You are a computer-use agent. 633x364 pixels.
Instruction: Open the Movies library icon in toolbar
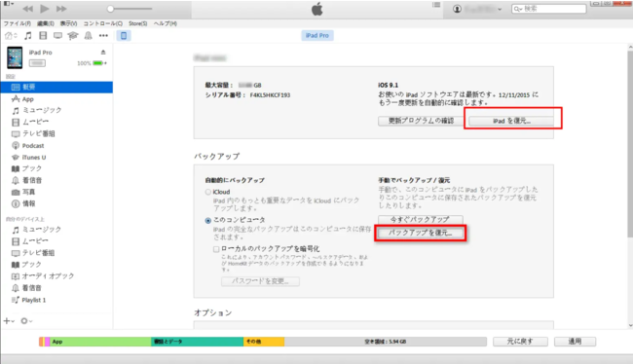coord(43,36)
